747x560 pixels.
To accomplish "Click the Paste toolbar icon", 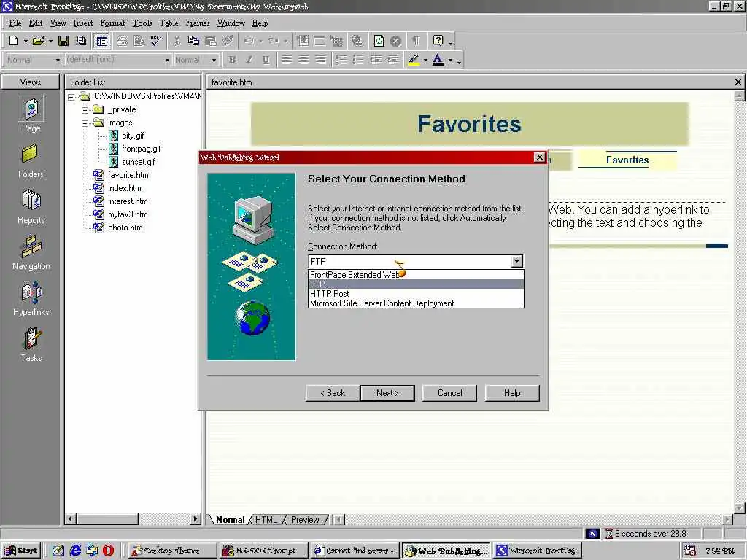I will [x=210, y=41].
